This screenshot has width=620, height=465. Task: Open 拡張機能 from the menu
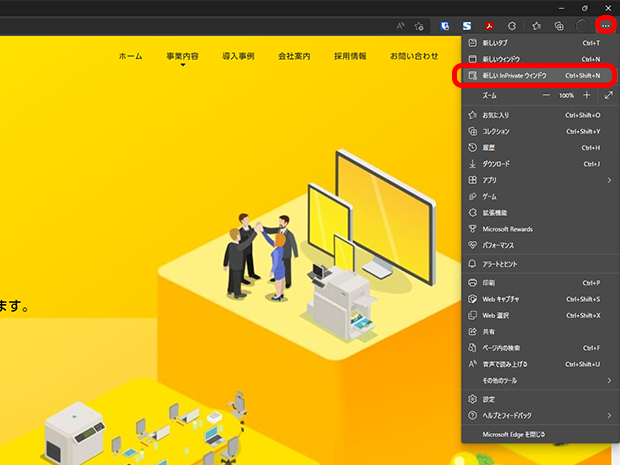pos(541,213)
